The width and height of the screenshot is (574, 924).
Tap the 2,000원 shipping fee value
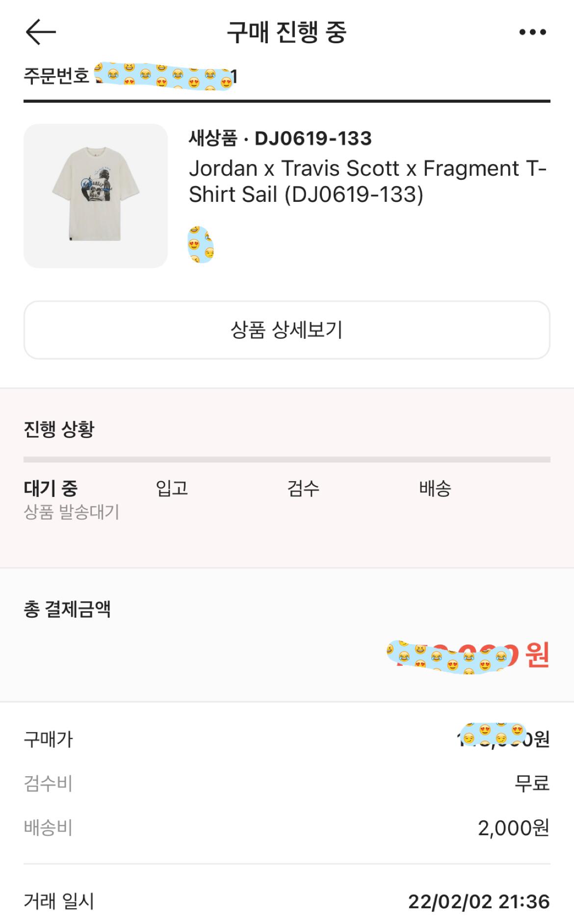point(513,828)
